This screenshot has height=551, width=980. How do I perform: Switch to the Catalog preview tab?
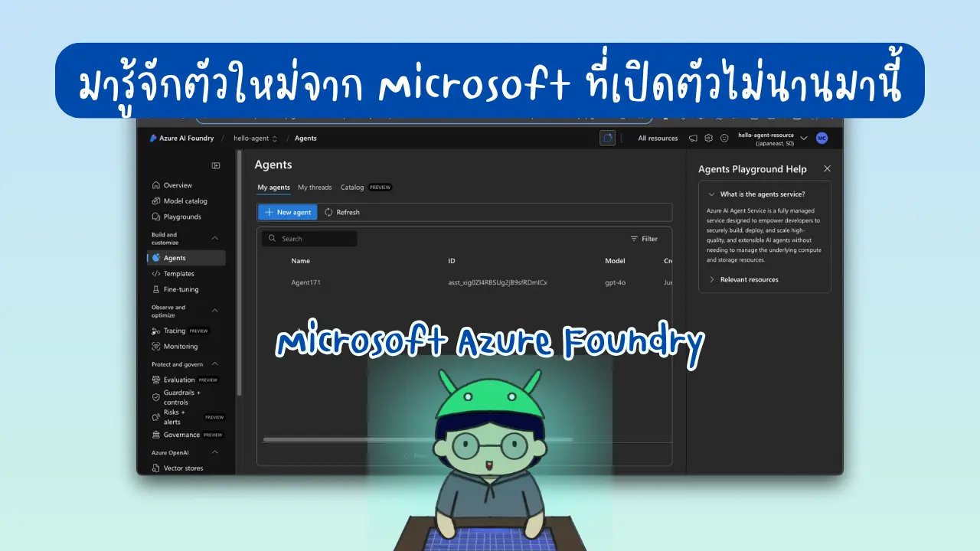pyautogui.click(x=366, y=187)
